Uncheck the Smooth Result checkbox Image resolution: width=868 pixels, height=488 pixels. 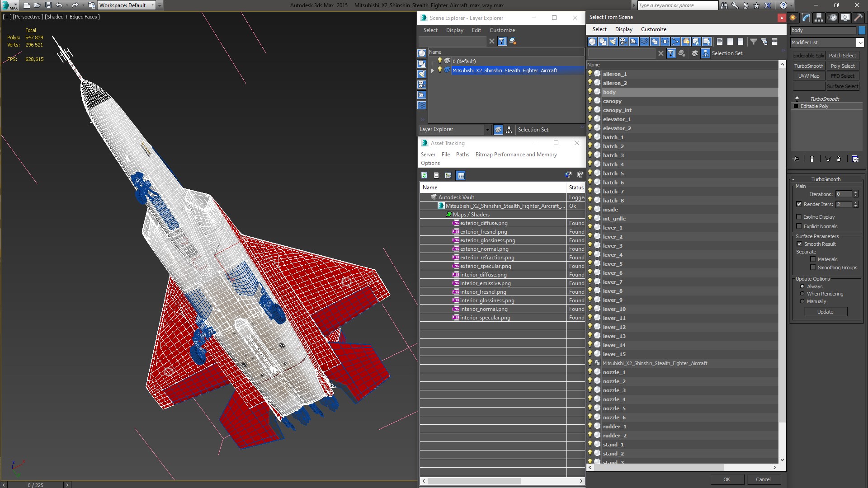(x=799, y=244)
